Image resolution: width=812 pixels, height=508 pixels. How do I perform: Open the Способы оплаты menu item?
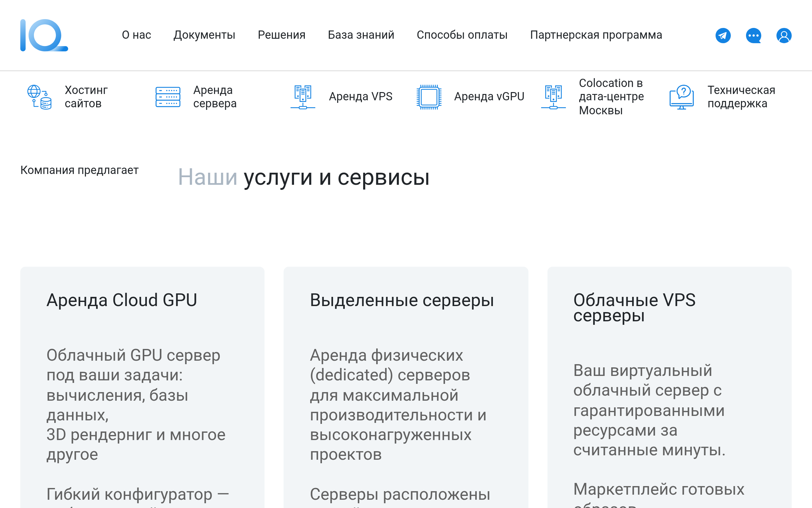pyautogui.click(x=462, y=35)
